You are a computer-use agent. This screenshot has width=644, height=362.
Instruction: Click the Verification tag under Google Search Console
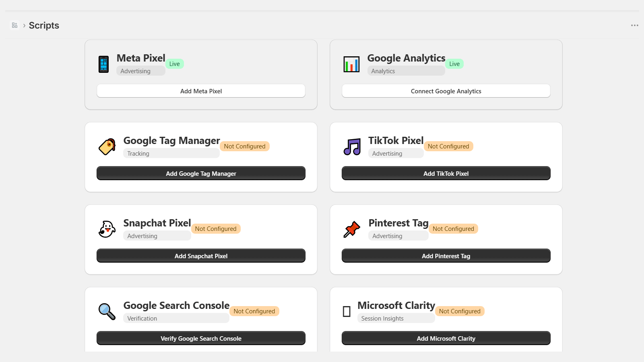pyautogui.click(x=176, y=318)
